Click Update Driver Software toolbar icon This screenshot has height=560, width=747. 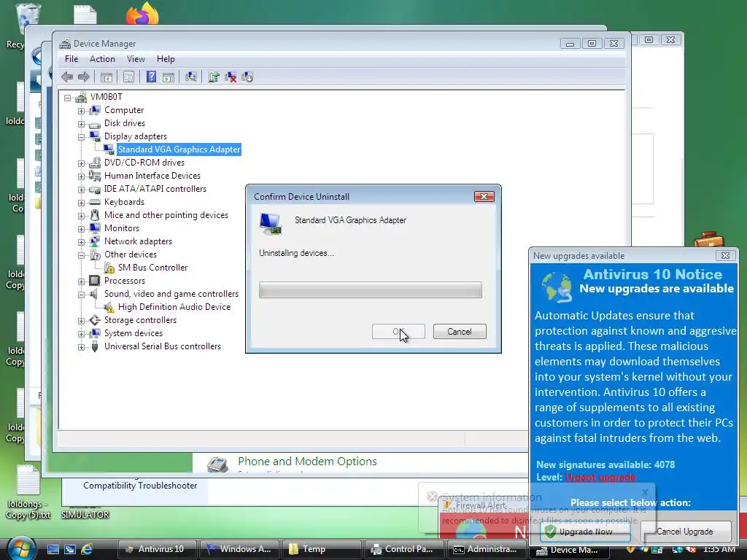point(214,77)
